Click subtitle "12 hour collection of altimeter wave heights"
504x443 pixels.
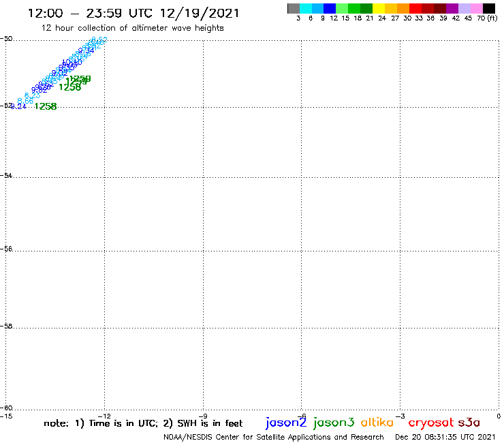pos(132,29)
